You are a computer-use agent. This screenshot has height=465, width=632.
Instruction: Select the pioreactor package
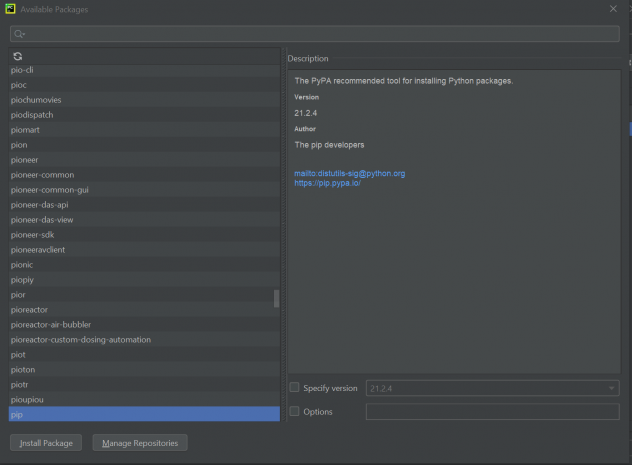click(x=144, y=309)
